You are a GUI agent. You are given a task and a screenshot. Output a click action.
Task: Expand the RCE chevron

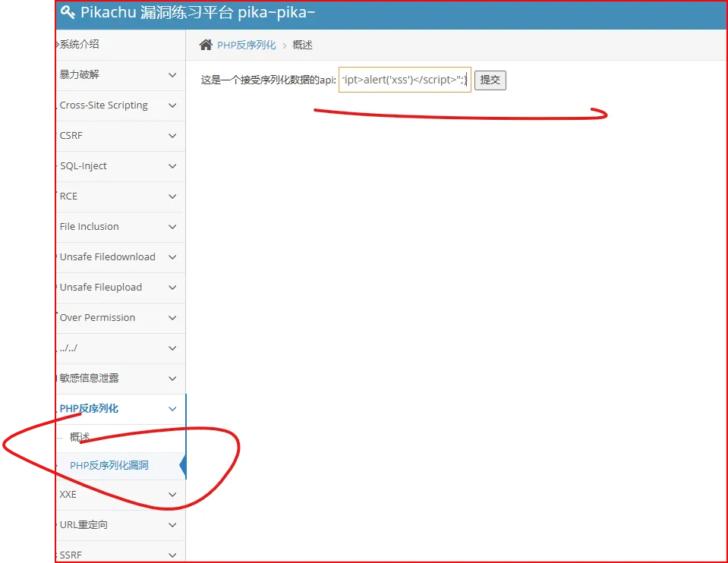(x=172, y=197)
